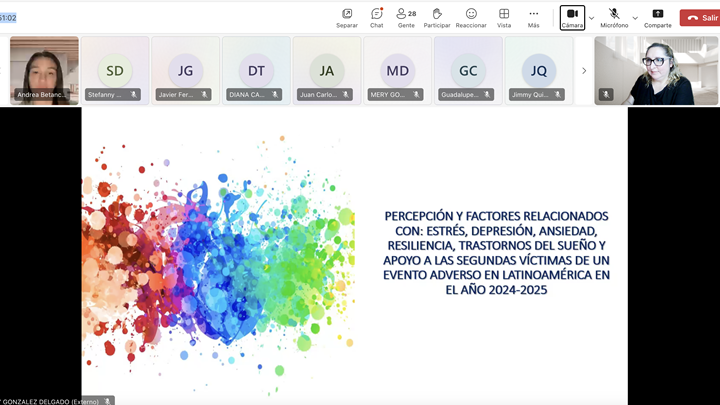
Task: Unmute the Micrófono
Action: 614,15
